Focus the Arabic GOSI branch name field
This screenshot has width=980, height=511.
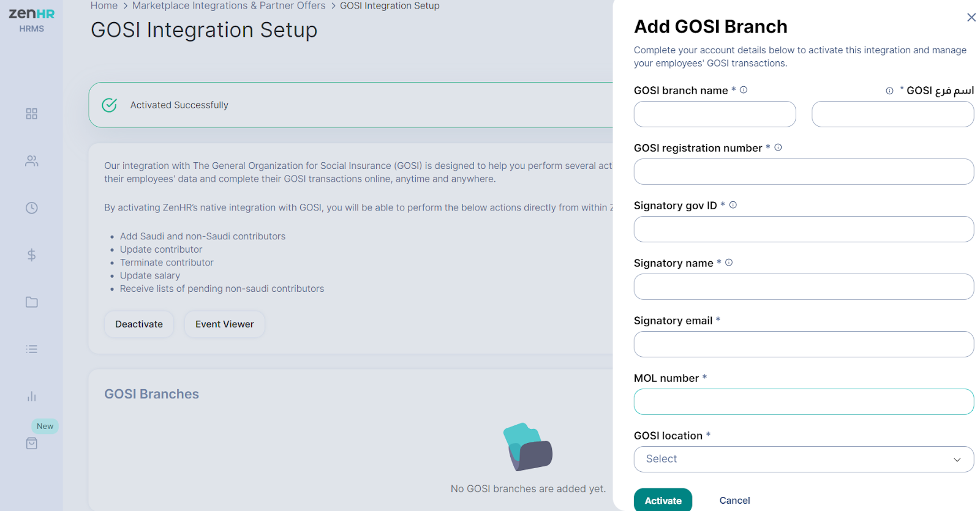tap(893, 114)
